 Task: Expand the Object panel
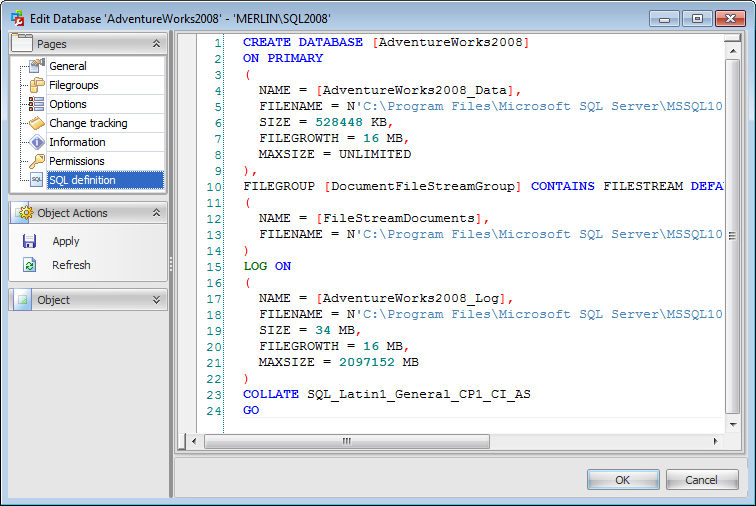156,300
